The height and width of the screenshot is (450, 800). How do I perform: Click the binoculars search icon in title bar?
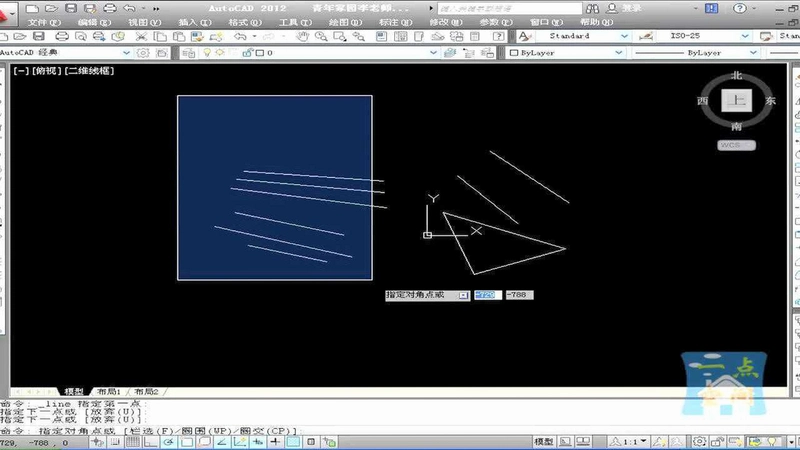click(x=592, y=8)
